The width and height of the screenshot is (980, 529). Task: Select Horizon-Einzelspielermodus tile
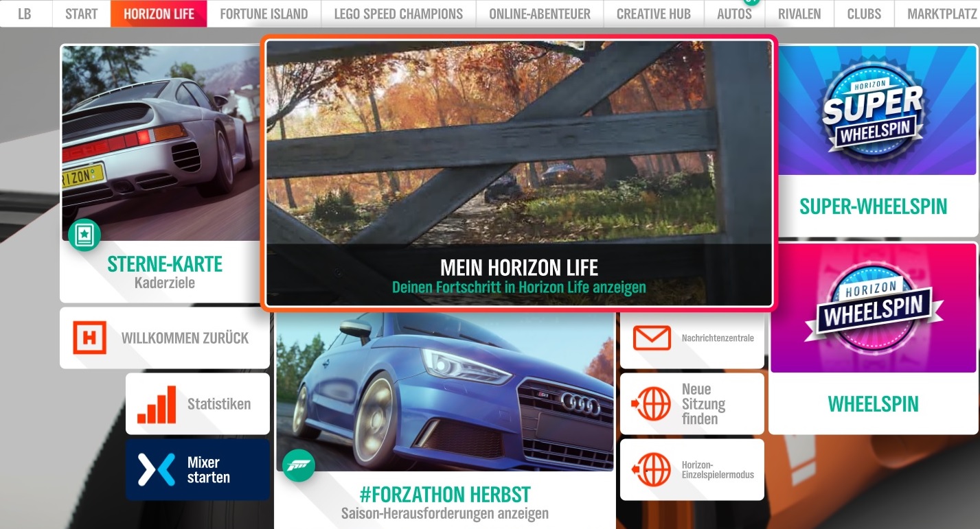692,470
